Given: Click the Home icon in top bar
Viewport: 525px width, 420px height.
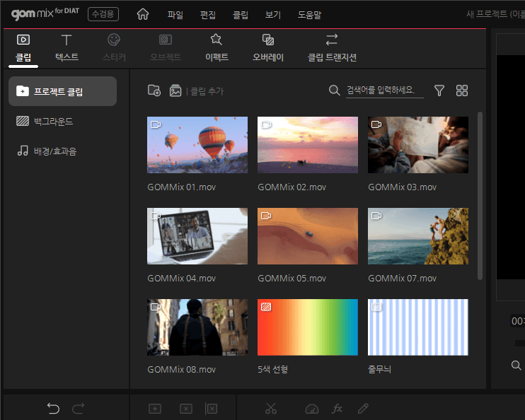Looking at the screenshot, I should click(x=144, y=14).
